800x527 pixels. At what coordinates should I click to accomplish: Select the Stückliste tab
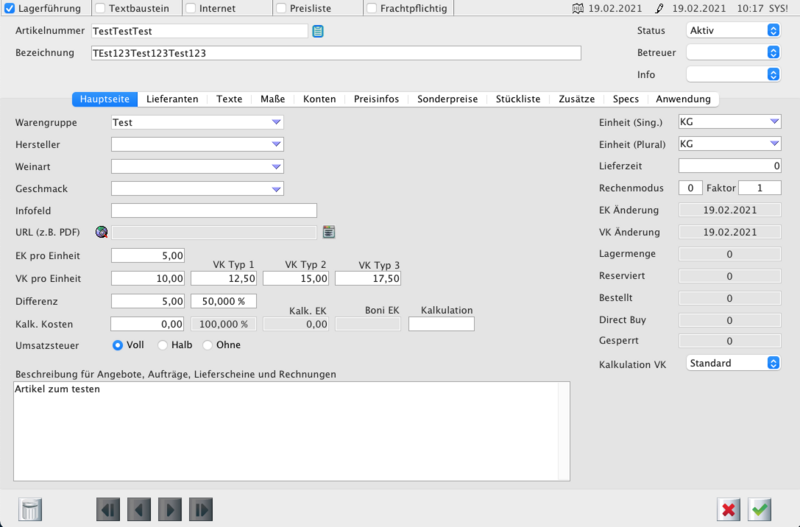coord(518,99)
